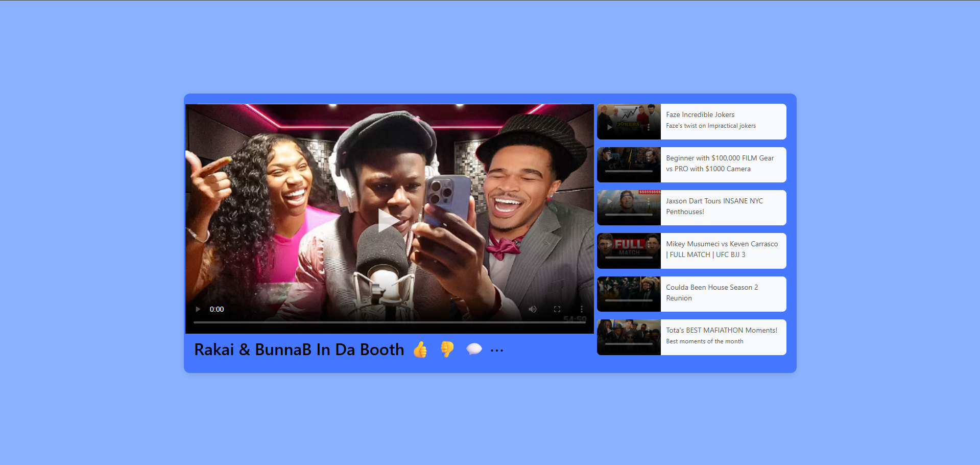Enter fullscreen mode on the main video

coord(557,309)
